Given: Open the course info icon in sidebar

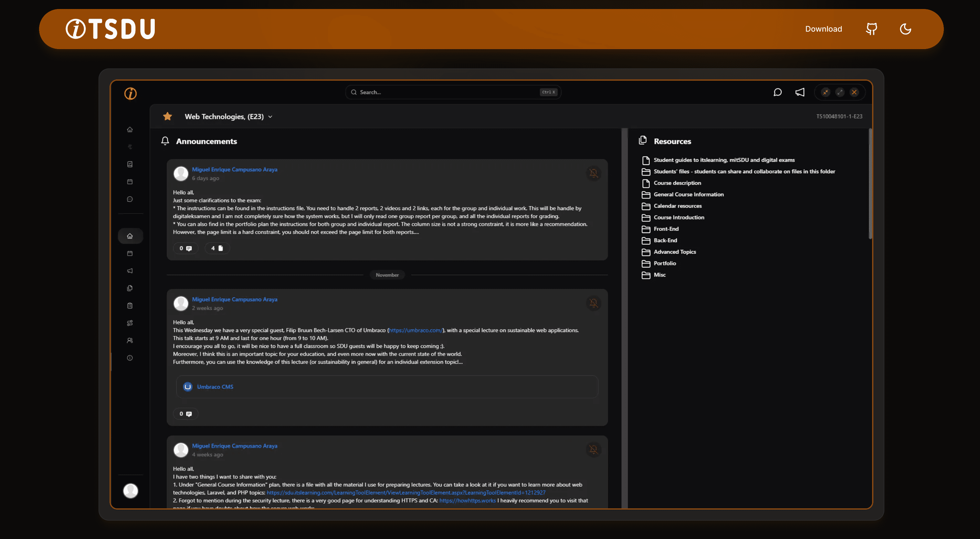Looking at the screenshot, I should click(130, 358).
